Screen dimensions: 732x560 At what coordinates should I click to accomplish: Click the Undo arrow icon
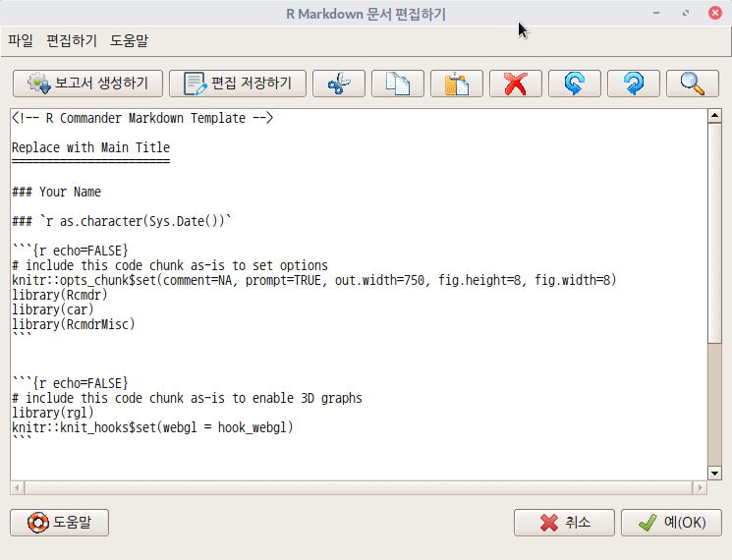pyautogui.click(x=574, y=84)
